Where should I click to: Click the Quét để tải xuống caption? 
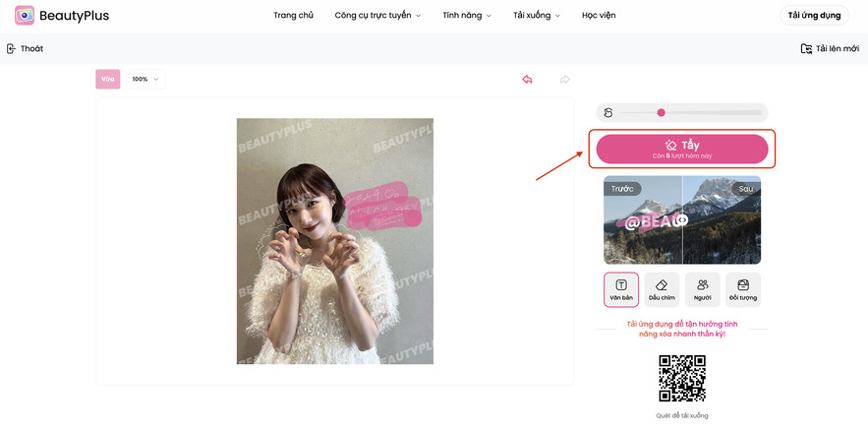click(x=682, y=415)
